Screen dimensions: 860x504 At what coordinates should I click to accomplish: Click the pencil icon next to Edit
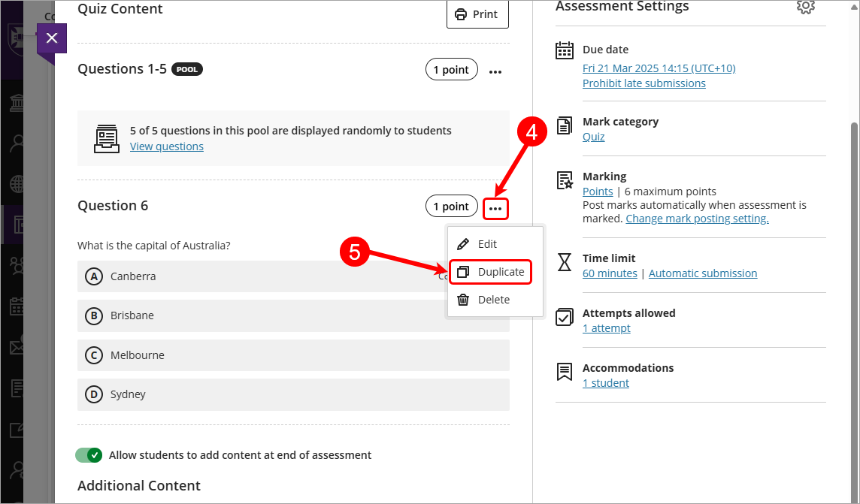coord(463,244)
